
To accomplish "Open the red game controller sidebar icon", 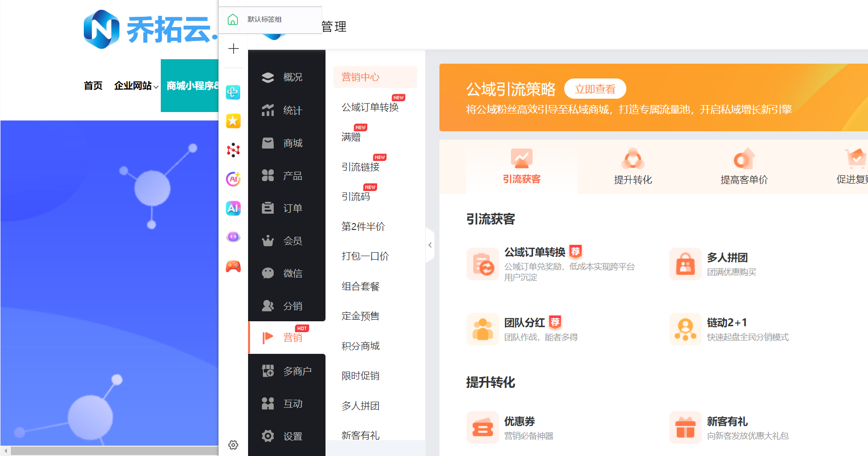I will 233,266.
